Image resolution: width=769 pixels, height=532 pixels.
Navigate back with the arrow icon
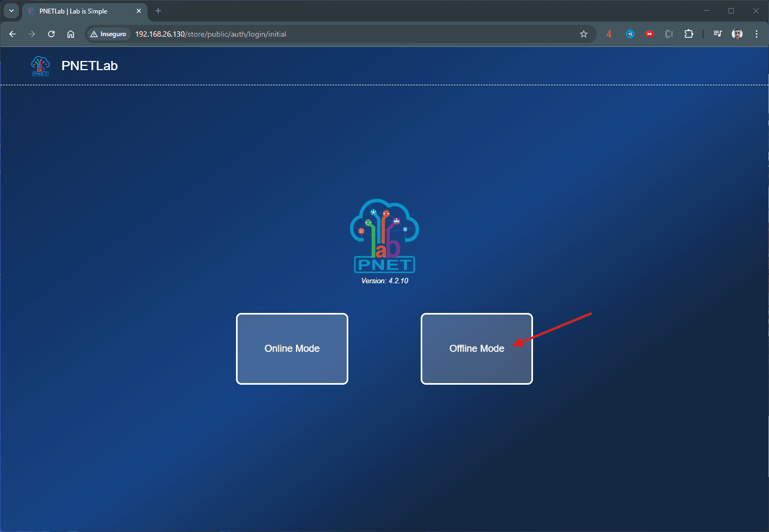(12, 33)
